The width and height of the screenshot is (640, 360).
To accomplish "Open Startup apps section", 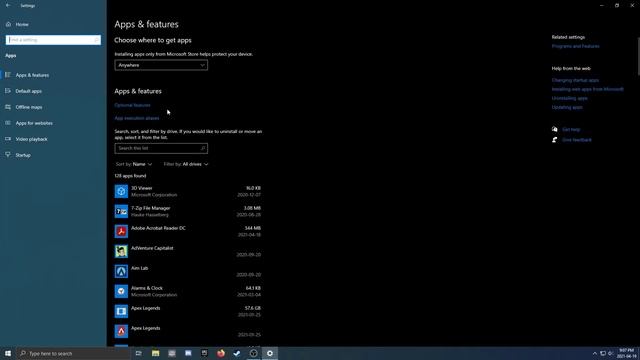I will coord(23,155).
